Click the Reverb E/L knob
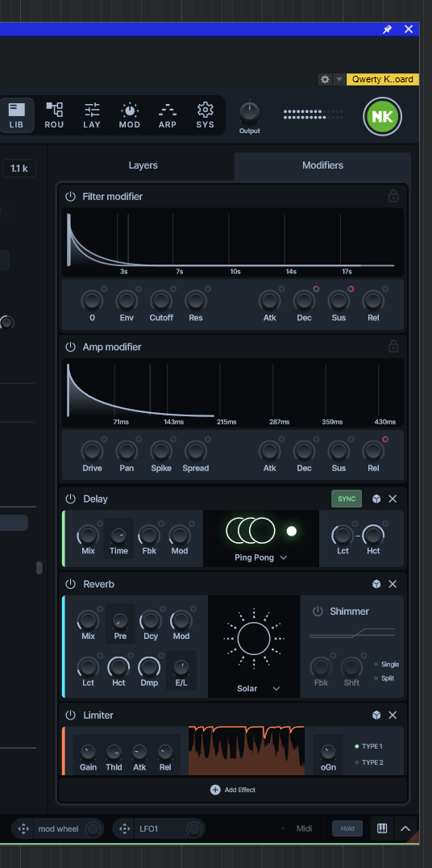The image size is (432, 868). point(181,667)
